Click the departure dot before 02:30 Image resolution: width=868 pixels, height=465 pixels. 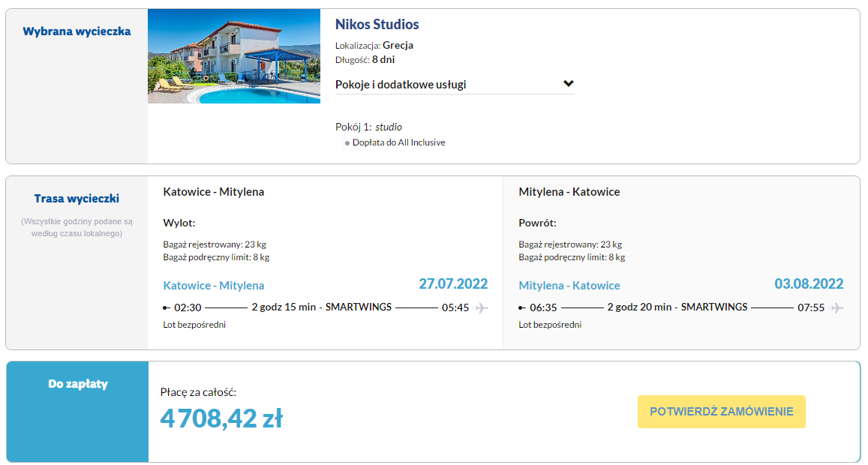166,308
